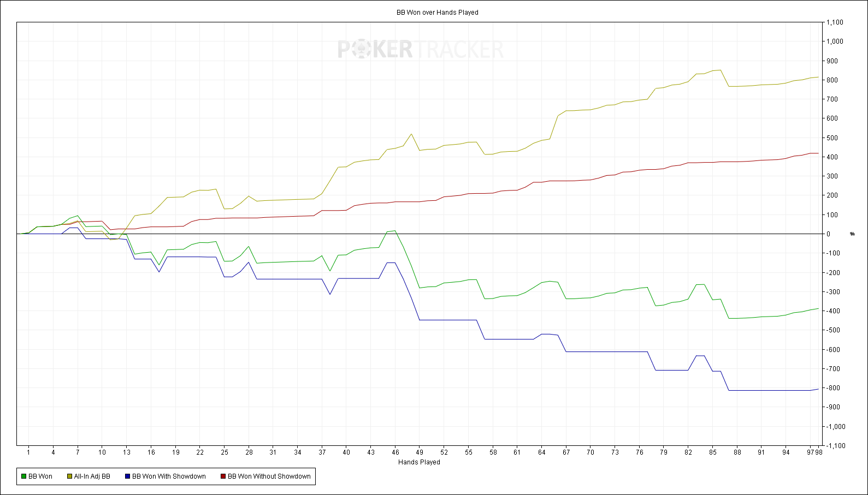Click the y-axis value 800
The height and width of the screenshot is (495, 868).
coord(832,80)
